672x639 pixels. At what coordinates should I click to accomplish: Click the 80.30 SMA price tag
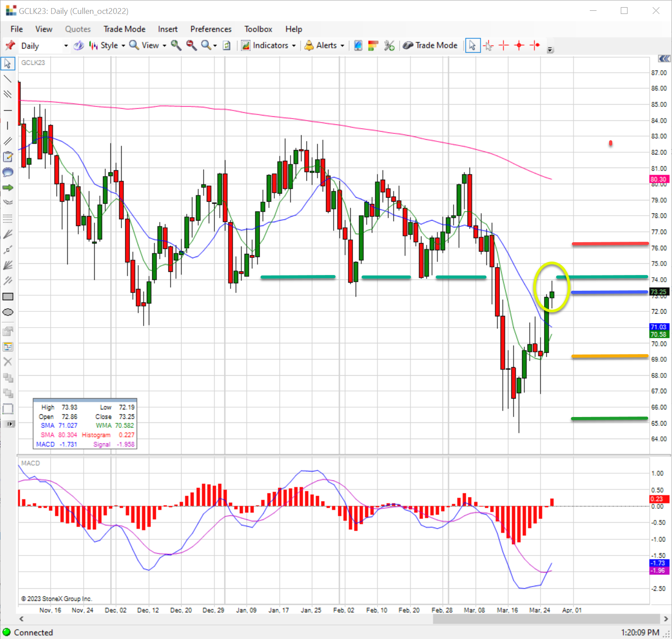point(659,179)
